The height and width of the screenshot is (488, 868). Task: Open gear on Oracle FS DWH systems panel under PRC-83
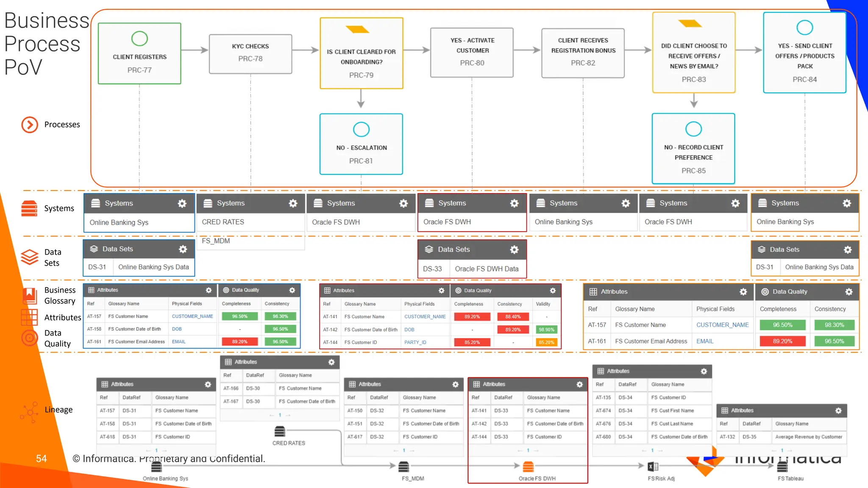tap(735, 203)
